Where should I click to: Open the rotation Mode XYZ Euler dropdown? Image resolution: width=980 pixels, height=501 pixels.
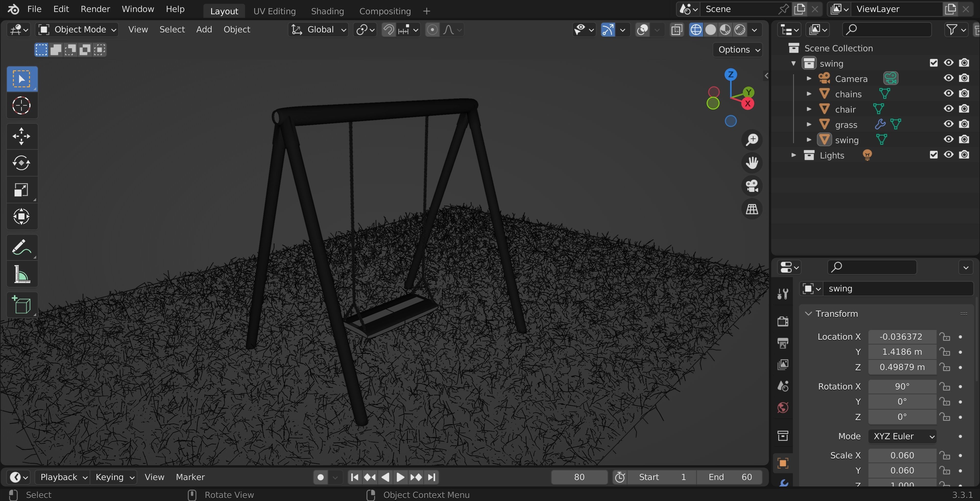tap(902, 436)
